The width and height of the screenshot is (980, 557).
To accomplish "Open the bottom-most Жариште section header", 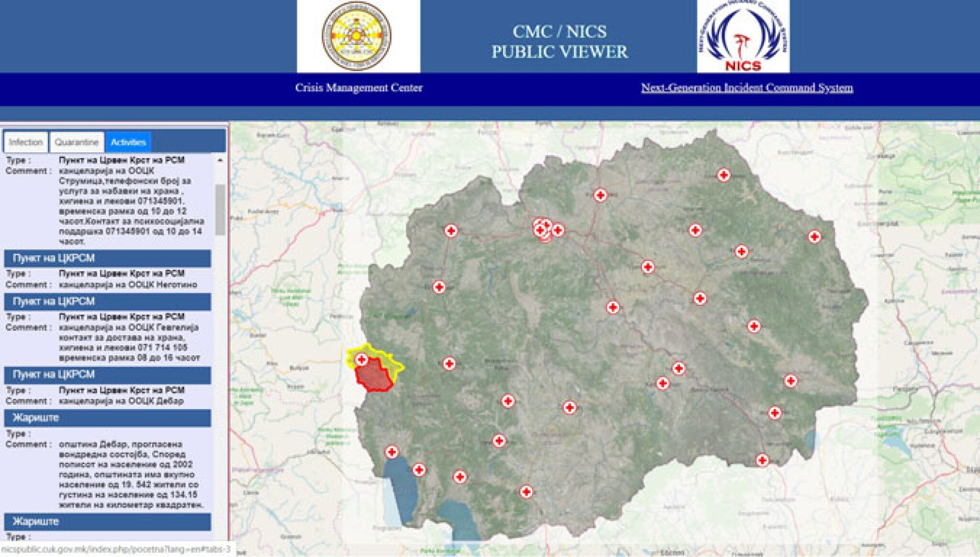I will tap(108, 522).
